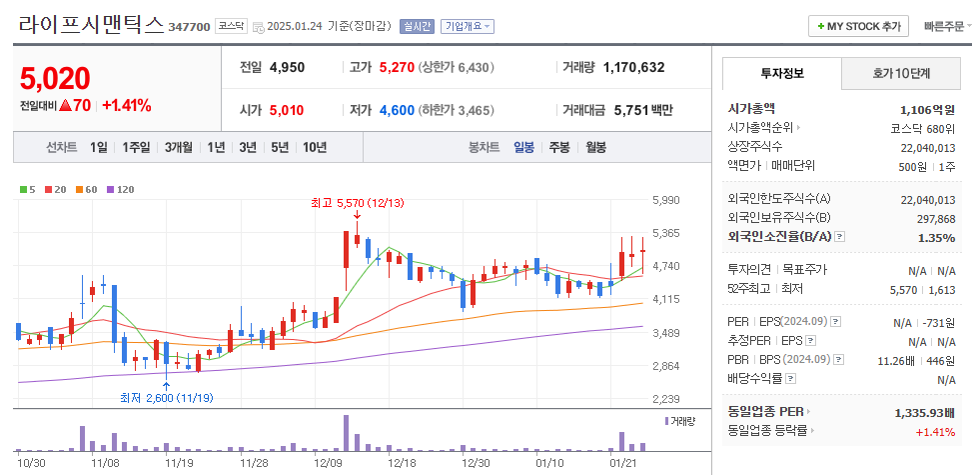Click 시가총액 value 1,106억원
The height and width of the screenshot is (475, 980).
[x=927, y=110]
